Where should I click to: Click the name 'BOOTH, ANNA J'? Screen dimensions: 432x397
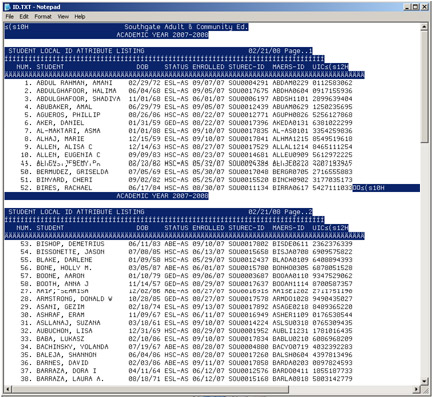coord(62,284)
